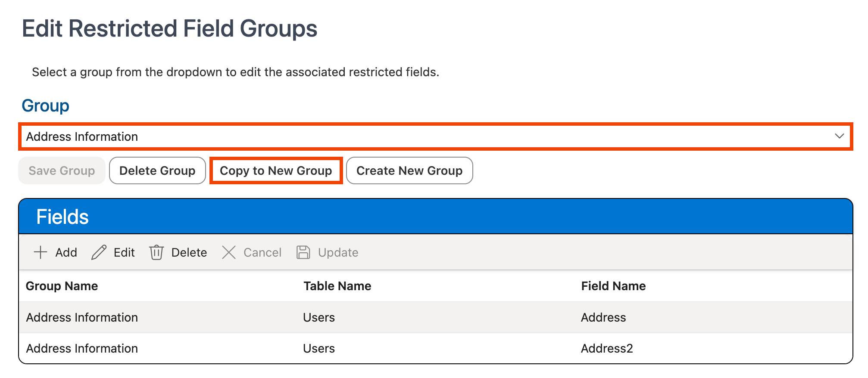Screen dimensions: 868x378
Task: Click the Table Name column header
Action: pos(337,286)
